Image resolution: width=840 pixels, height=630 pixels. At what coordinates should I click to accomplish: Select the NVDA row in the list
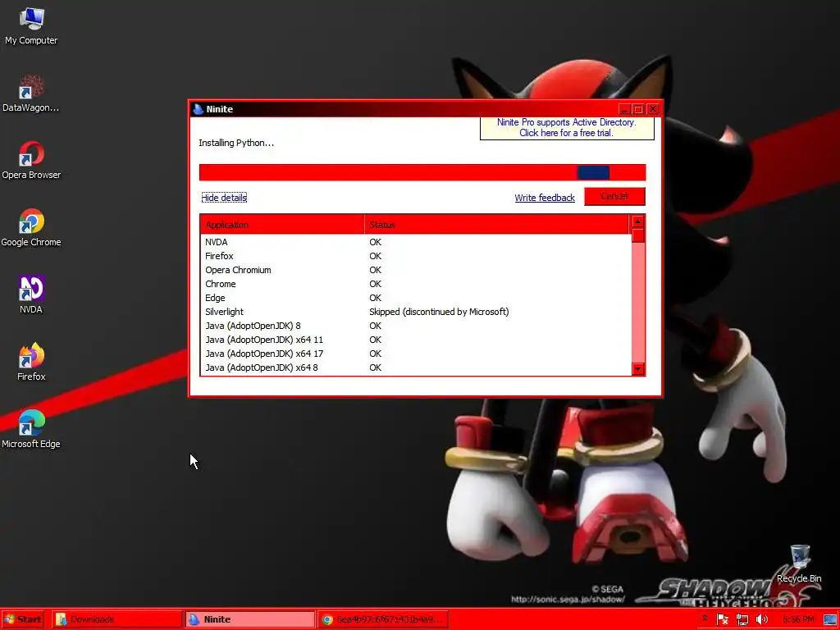[x=416, y=242]
